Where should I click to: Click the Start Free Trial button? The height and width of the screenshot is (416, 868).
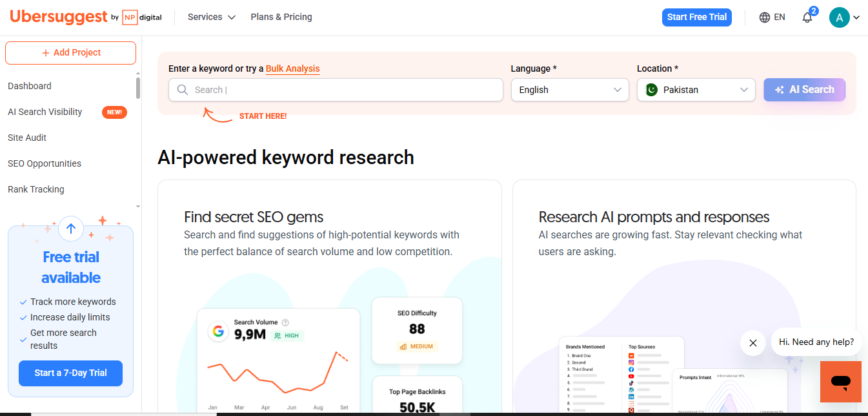pos(697,17)
